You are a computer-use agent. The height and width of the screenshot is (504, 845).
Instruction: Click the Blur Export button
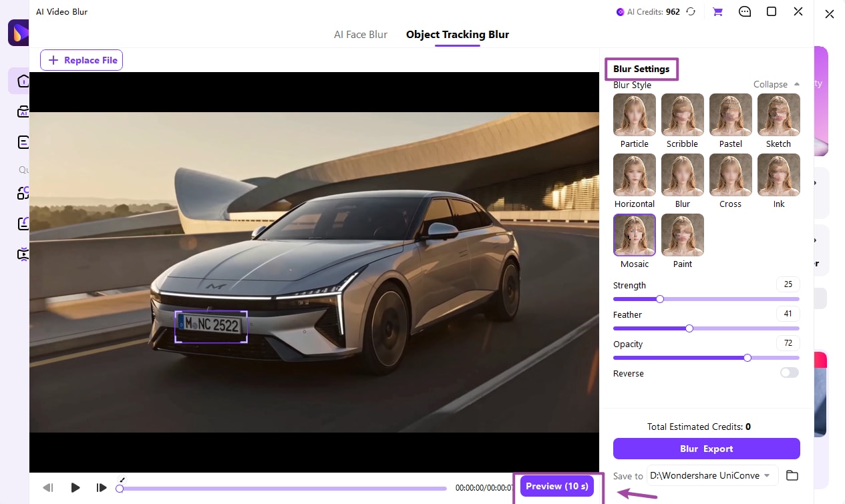pos(707,449)
